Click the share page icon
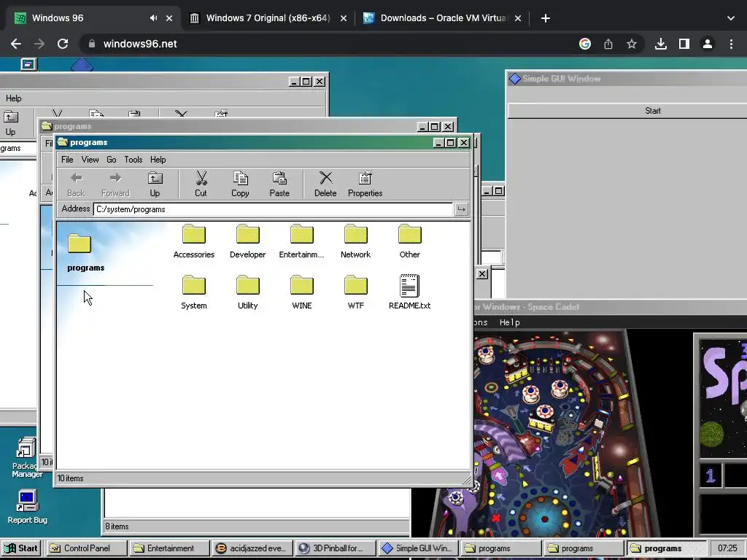Viewport: 747px width, 560px height. point(608,44)
